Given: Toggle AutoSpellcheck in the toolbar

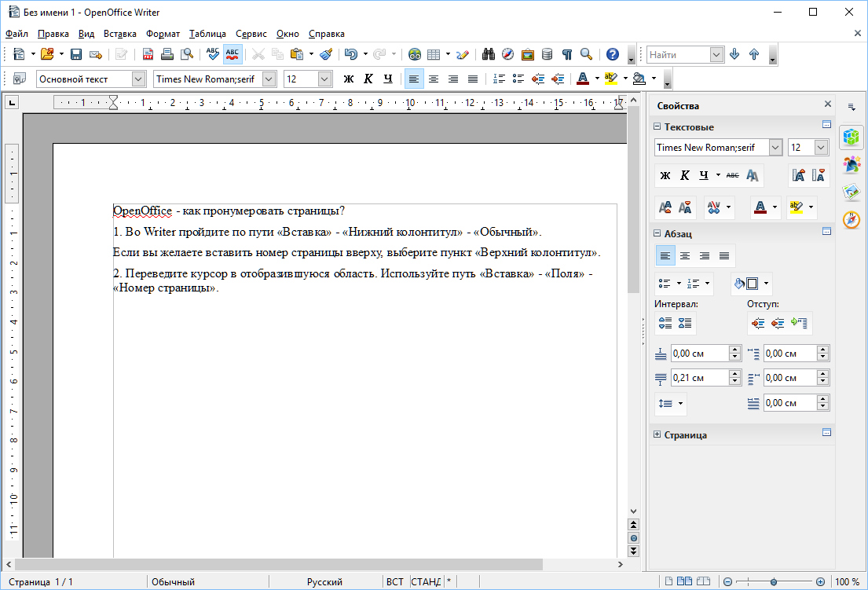Looking at the screenshot, I should click(233, 54).
